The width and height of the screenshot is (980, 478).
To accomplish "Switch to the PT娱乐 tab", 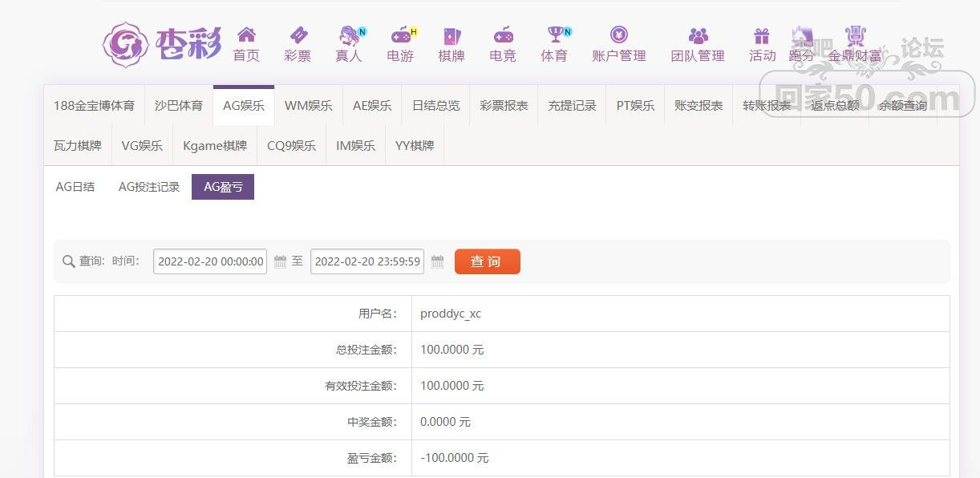I will (635, 105).
